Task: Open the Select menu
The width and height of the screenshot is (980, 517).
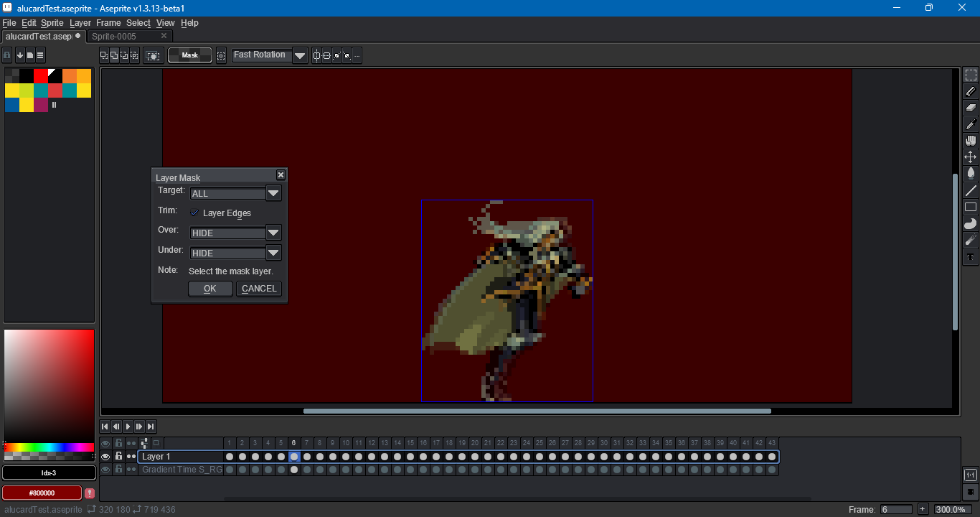Action: (138, 23)
